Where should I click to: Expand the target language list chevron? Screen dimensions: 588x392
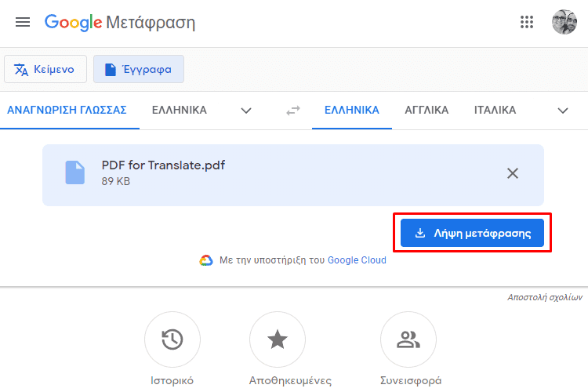pos(563,111)
